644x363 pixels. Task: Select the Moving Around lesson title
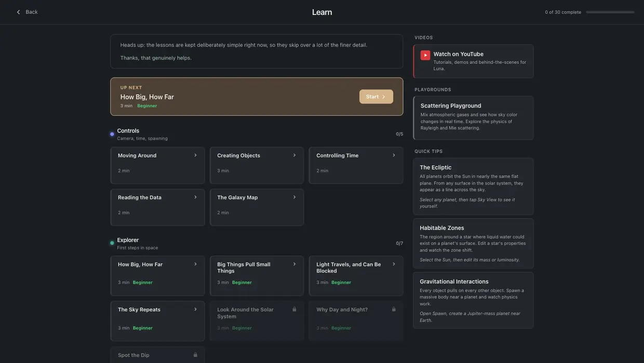coord(137,155)
